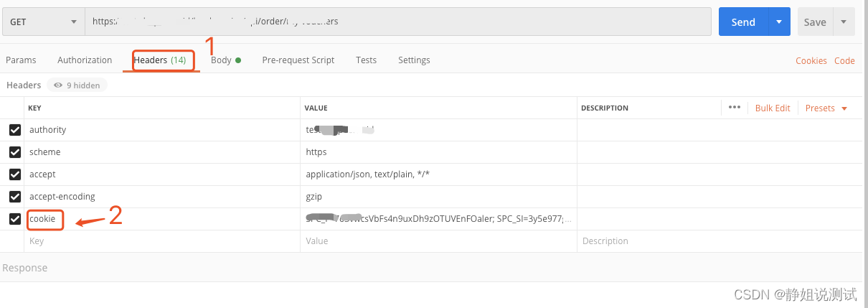Open the Tests tab
This screenshot has height=308, width=868.
pyautogui.click(x=366, y=60)
